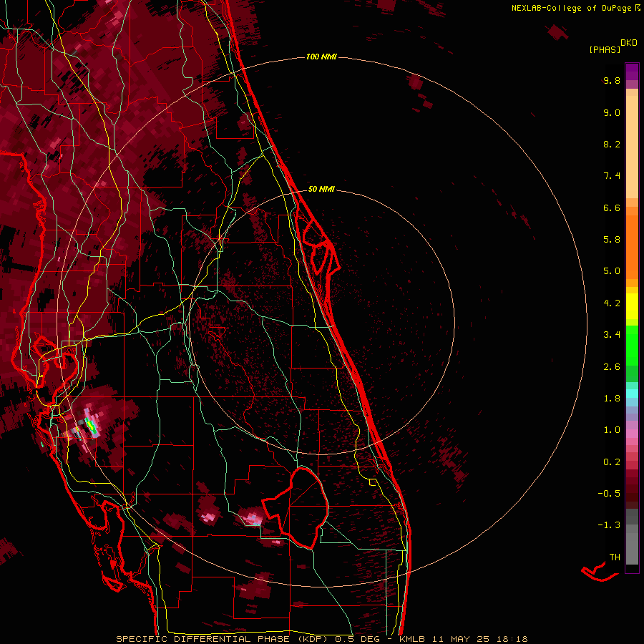Viewport: 644px width, 644px height.
Task: Click the 100 NMI range ring label
Action: (321, 57)
